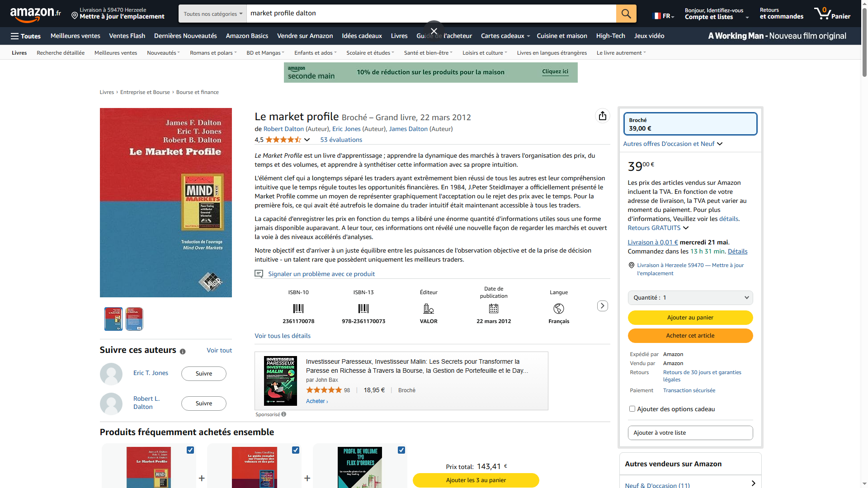Open the Toutes hamburger menu
This screenshot has width=868, height=488.
coord(26,36)
